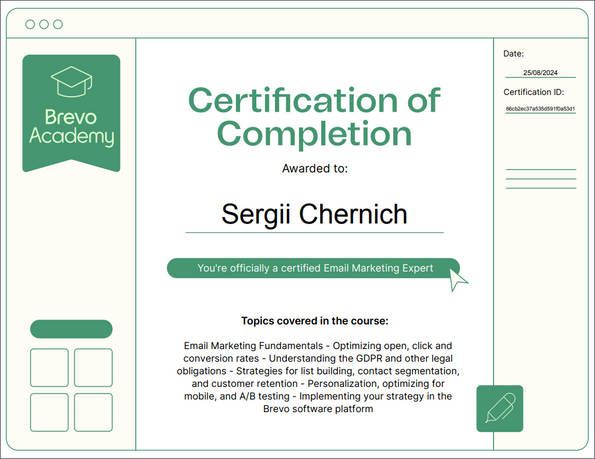
Task: Click the Certification of Completion heading
Action: [x=314, y=117]
